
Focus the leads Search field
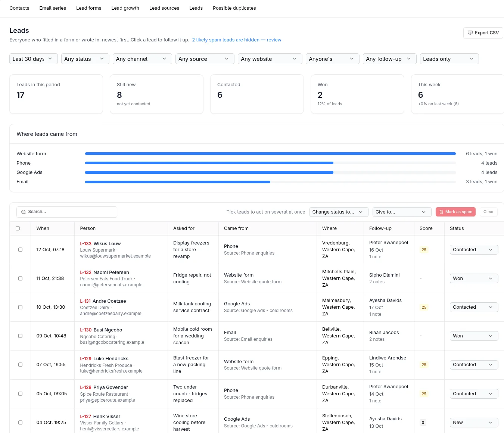click(67, 212)
